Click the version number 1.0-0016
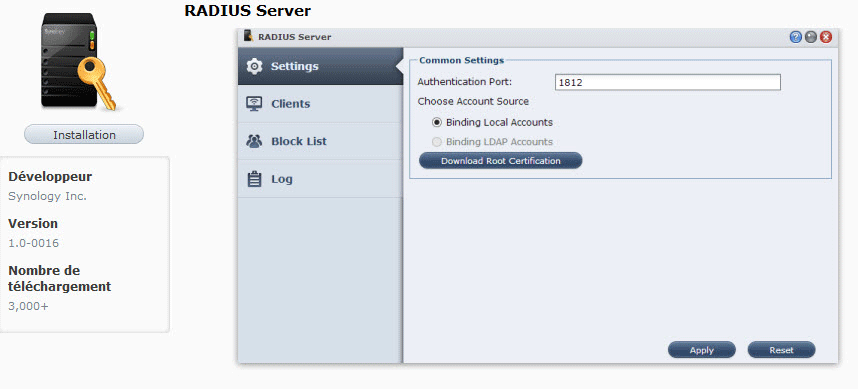858x389 pixels. click(33, 243)
